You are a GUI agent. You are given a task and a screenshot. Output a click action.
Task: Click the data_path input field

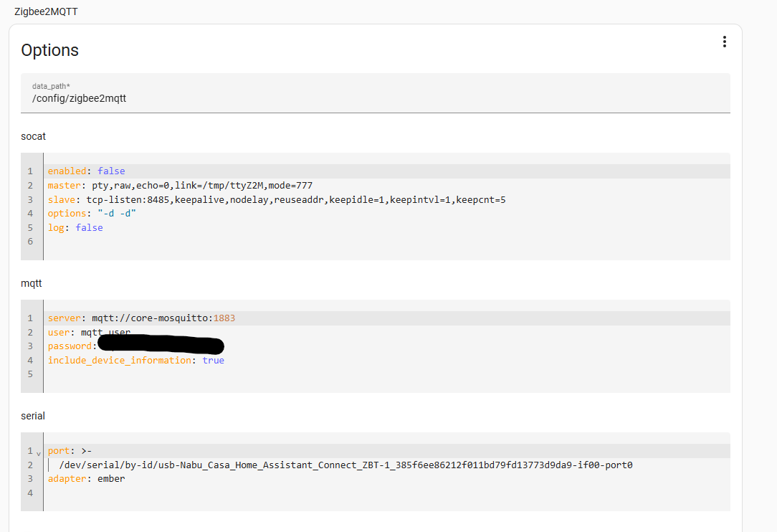point(375,93)
